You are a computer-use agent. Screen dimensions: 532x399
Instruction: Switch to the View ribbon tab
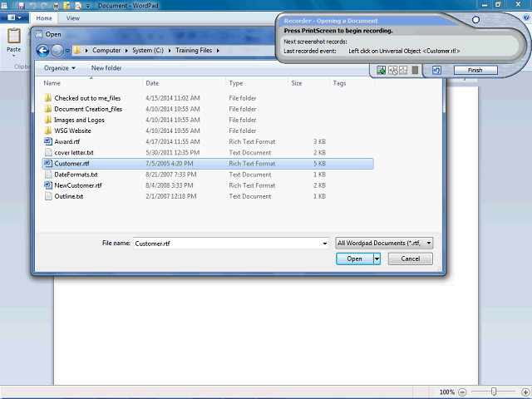pos(72,18)
